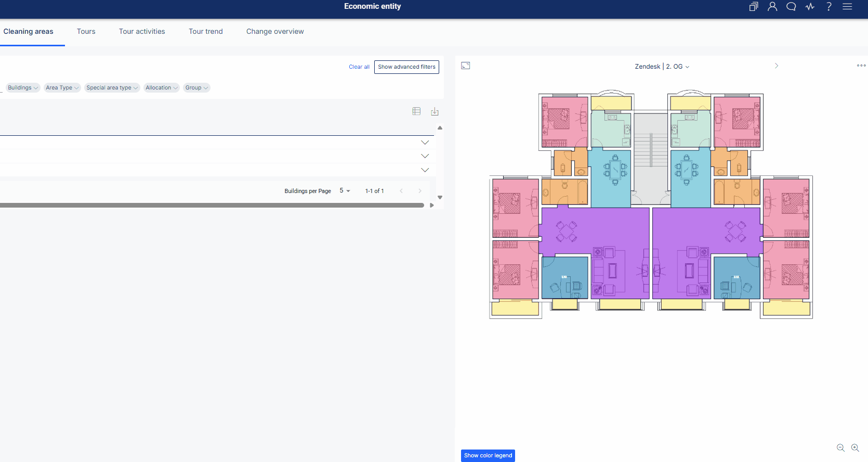Click the Economic entity header title

372,6
